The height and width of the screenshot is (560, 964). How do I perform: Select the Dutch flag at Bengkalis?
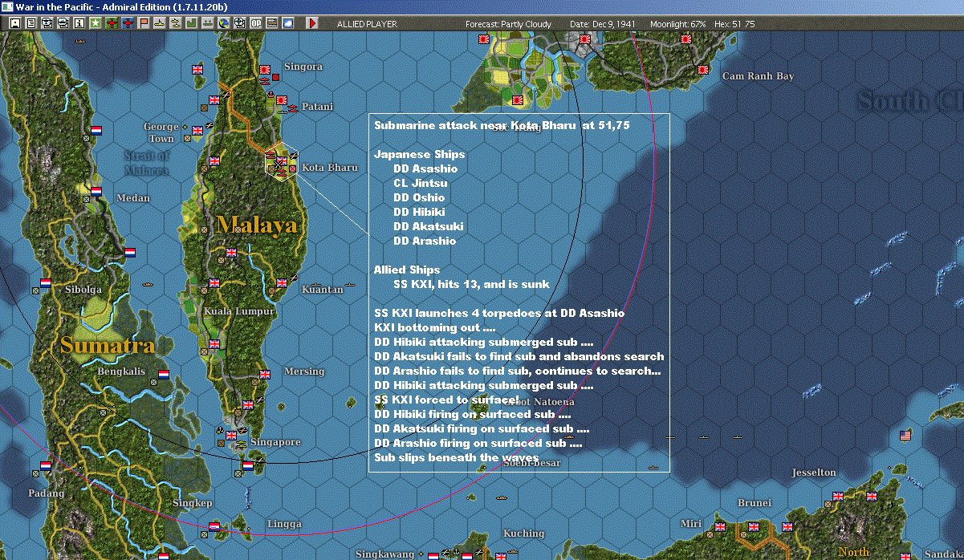(x=163, y=374)
